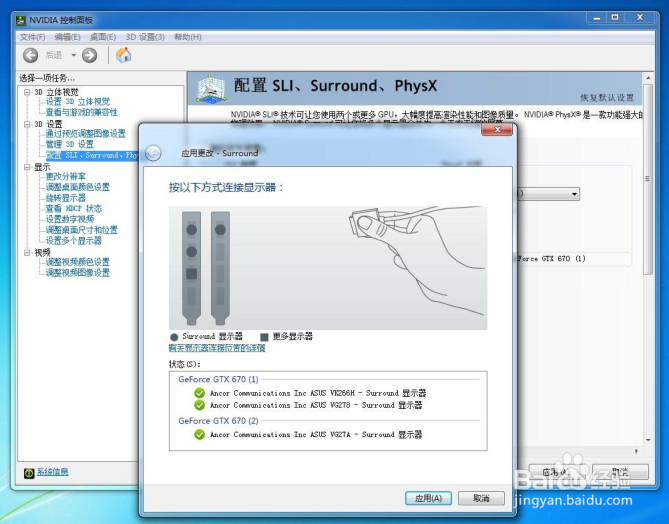Open the 系统信息 link
The height and width of the screenshot is (524, 669).
(x=52, y=472)
